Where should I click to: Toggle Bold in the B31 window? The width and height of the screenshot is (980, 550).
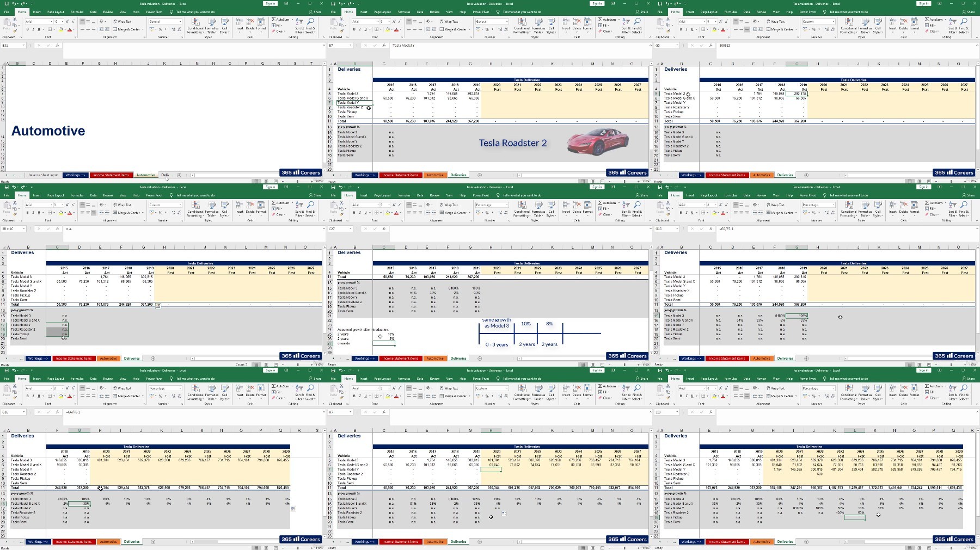[28, 29]
